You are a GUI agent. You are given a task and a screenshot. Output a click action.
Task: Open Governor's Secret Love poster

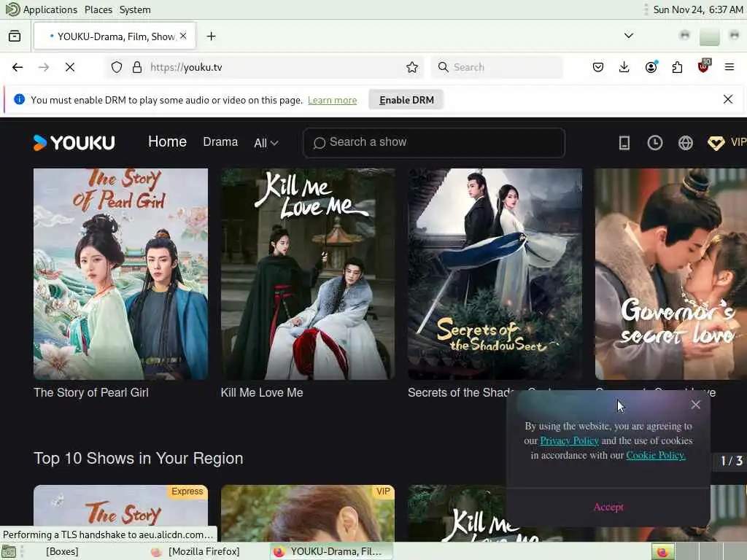(x=671, y=274)
